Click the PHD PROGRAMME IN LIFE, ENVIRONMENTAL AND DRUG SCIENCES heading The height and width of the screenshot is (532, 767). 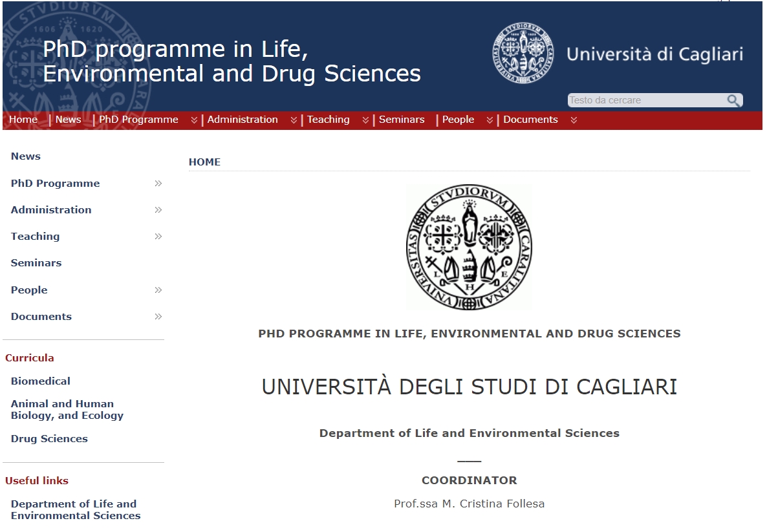pyautogui.click(x=469, y=334)
